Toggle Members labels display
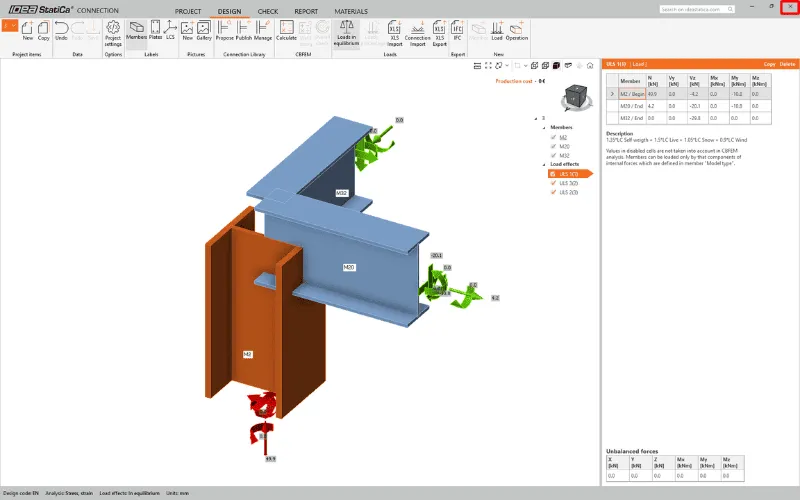 click(136, 32)
